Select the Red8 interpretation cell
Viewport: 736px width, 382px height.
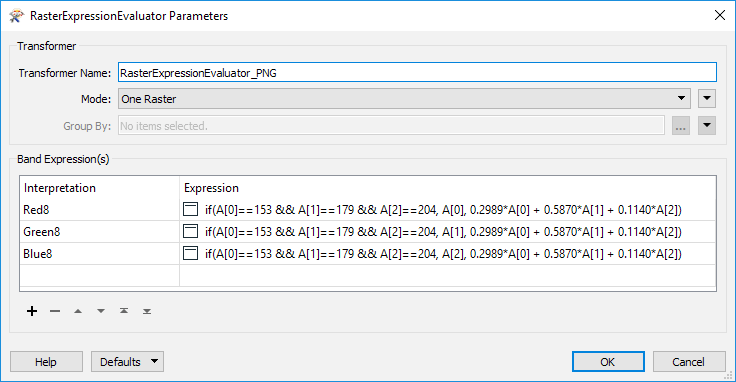(x=100, y=209)
